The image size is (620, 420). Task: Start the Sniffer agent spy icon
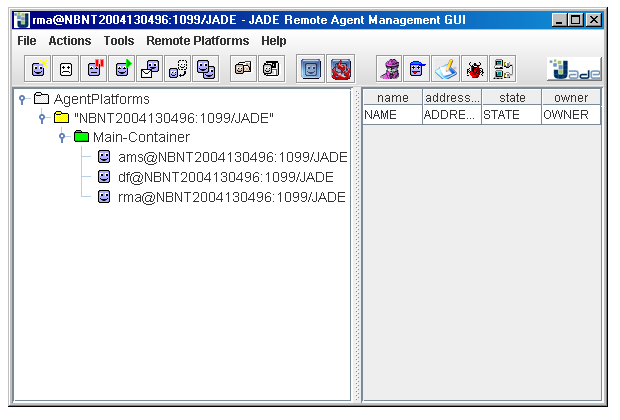pos(389,69)
